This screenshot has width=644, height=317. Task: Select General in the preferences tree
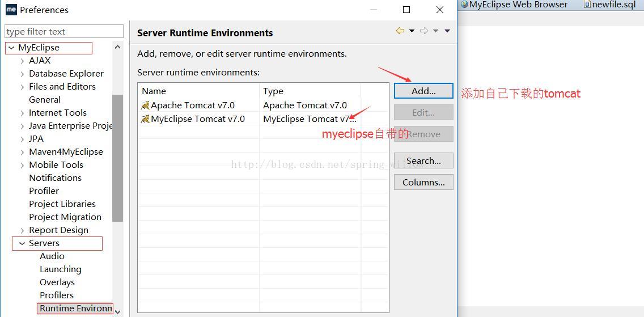[x=45, y=100]
